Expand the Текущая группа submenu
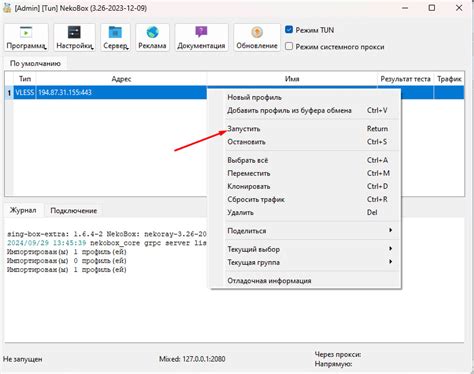Image resolution: width=474 pixels, height=374 pixels. [x=305, y=262]
